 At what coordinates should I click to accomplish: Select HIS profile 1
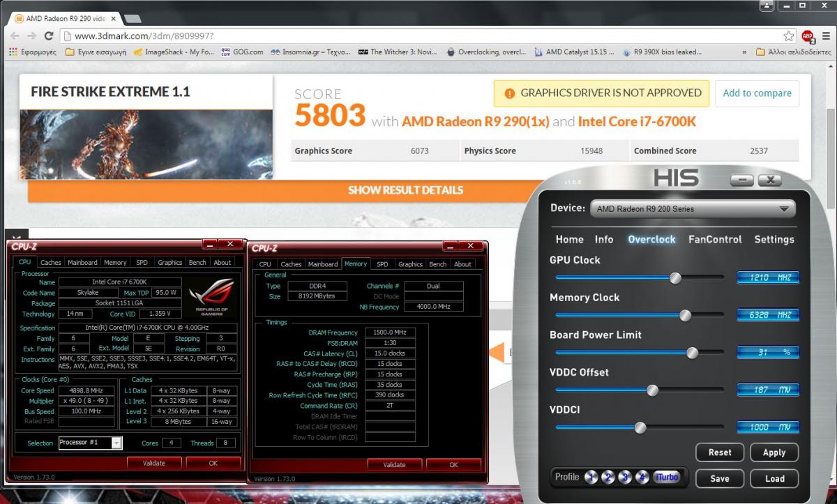click(591, 478)
